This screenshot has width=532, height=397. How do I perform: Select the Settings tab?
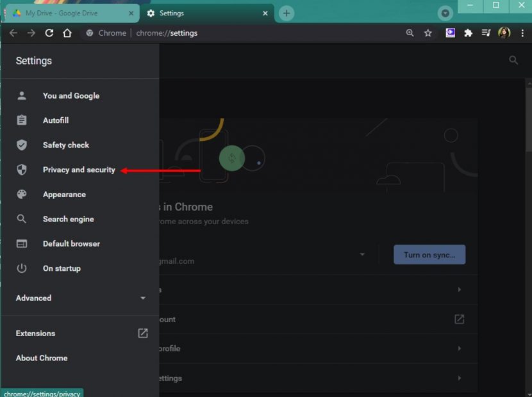[206, 13]
